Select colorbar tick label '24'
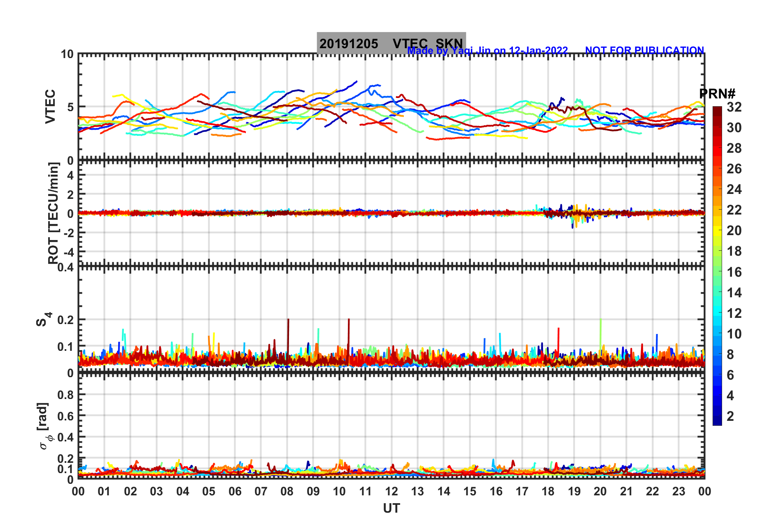The height and width of the screenshot is (532, 783). click(734, 189)
